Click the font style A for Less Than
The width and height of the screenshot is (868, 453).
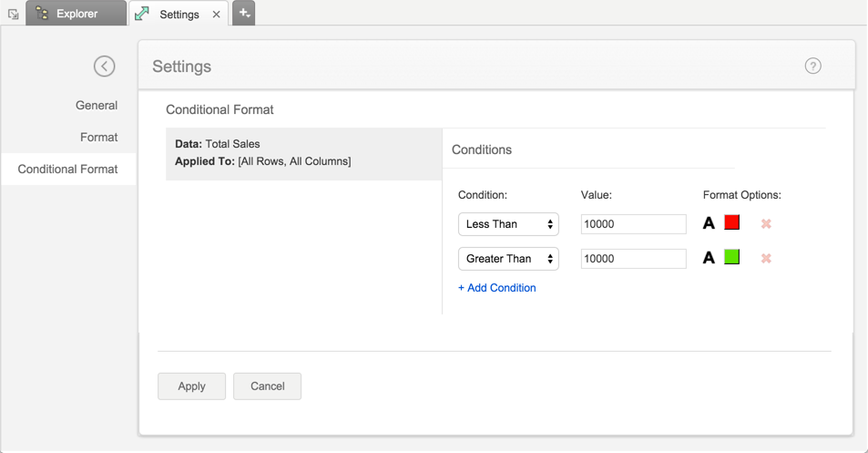[x=709, y=223]
